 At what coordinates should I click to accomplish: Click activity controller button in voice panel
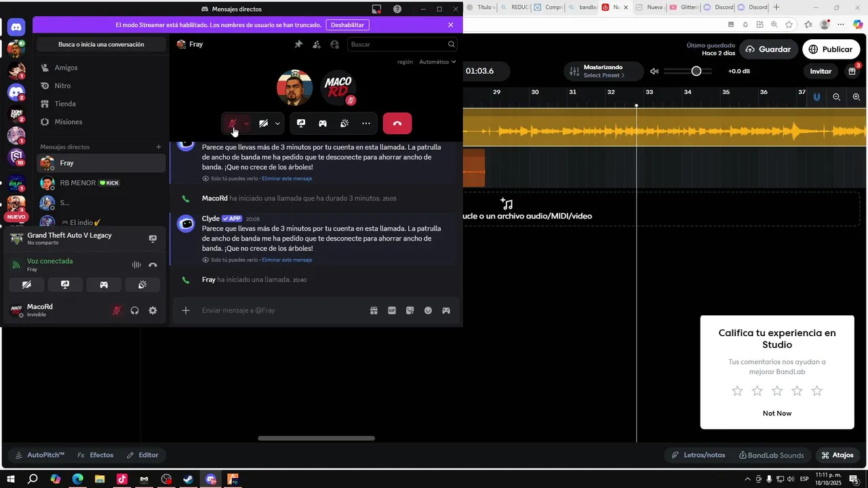click(x=104, y=285)
